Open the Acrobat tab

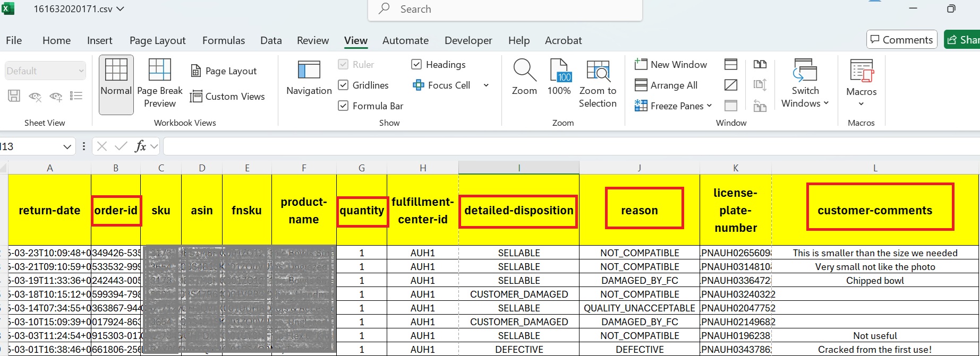pos(563,40)
